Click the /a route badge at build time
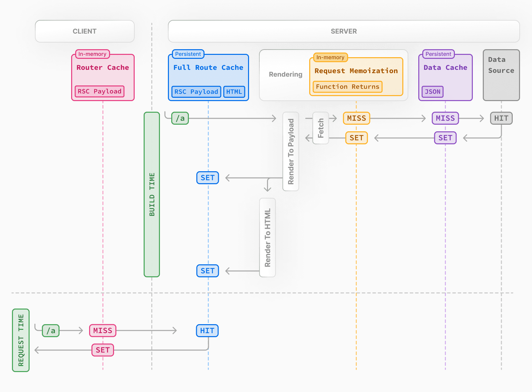This screenshot has height=392, width=532. tap(180, 118)
